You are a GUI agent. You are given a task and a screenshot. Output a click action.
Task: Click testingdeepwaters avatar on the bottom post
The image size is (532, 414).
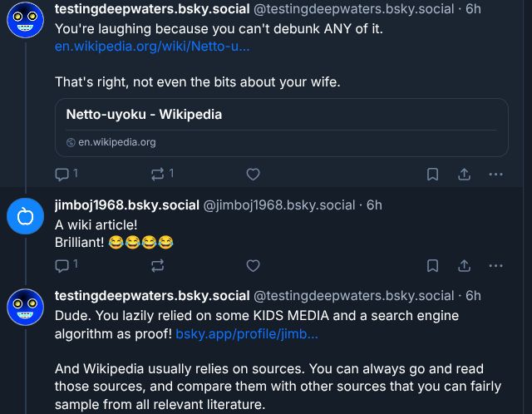tap(25, 308)
